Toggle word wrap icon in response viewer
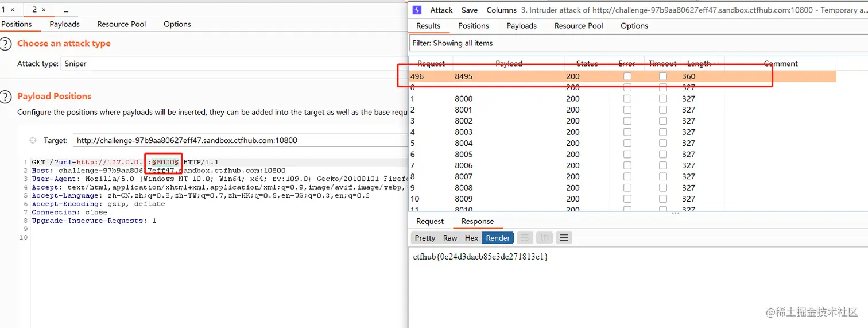 [x=525, y=238]
